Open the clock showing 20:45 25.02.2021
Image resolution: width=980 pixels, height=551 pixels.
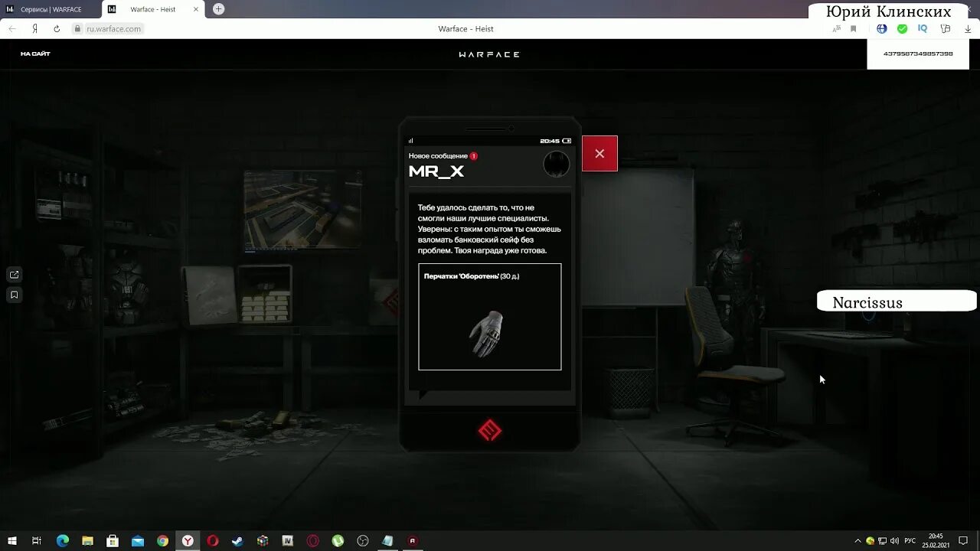(936, 541)
